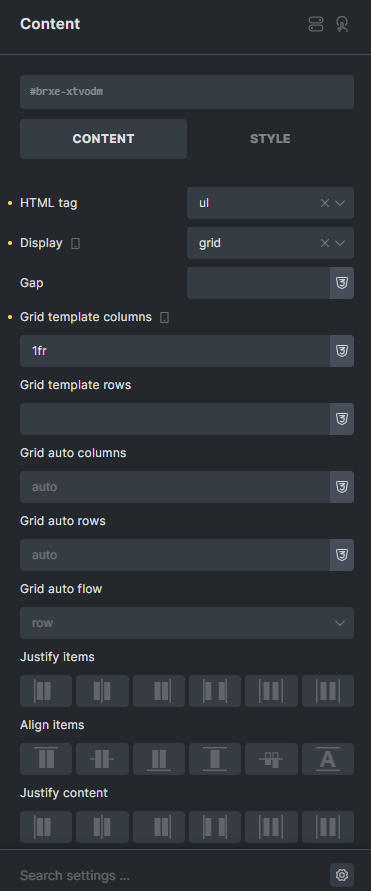Choose Justify items space-between icon
Viewport: 371px width, 891px height.
(215, 691)
